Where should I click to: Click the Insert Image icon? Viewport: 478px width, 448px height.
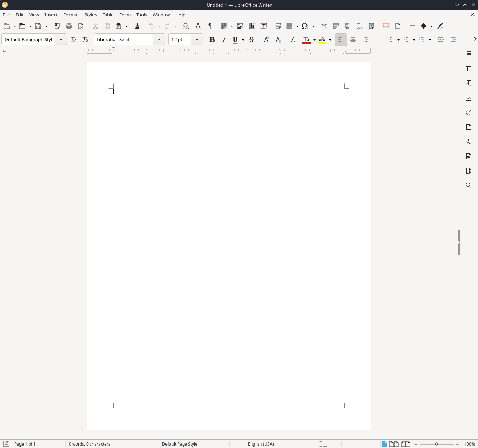coord(240,26)
